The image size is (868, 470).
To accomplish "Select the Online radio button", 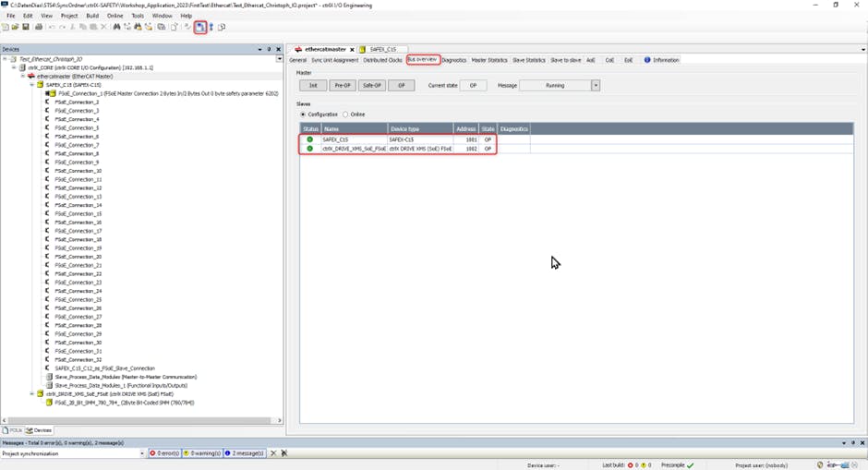I will coord(345,114).
